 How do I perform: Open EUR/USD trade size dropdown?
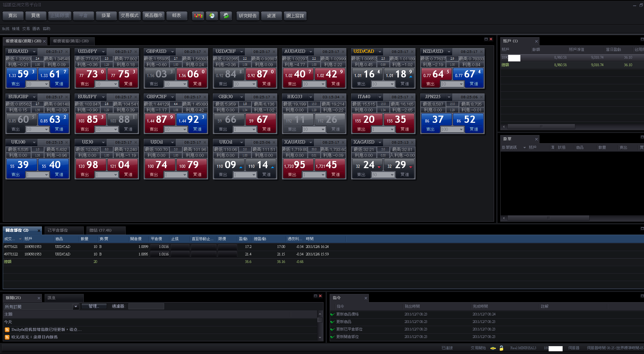pos(47,84)
